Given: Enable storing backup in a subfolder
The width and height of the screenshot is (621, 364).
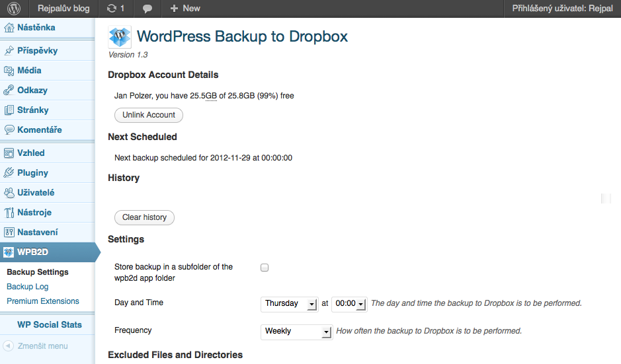Looking at the screenshot, I should [x=265, y=268].
